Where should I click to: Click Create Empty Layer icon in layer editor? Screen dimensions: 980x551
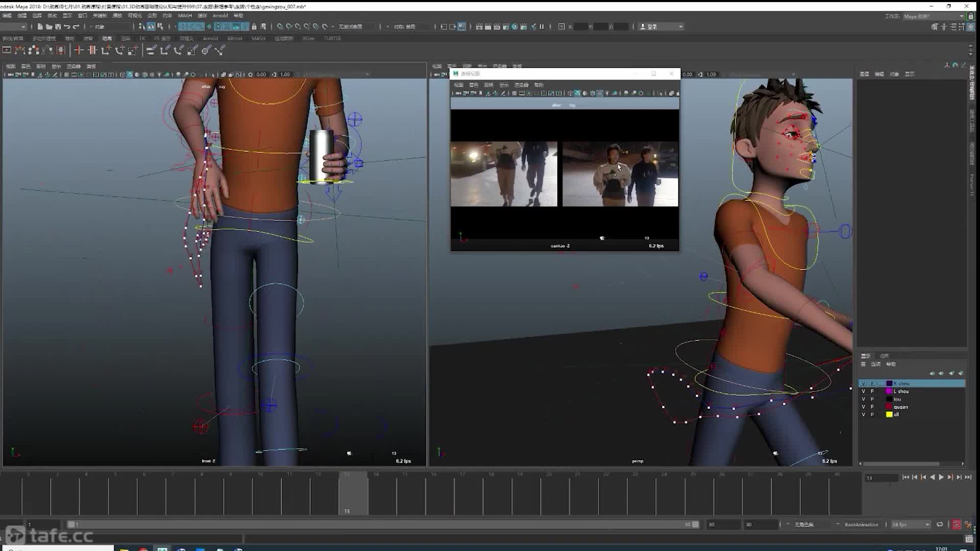coord(951,373)
